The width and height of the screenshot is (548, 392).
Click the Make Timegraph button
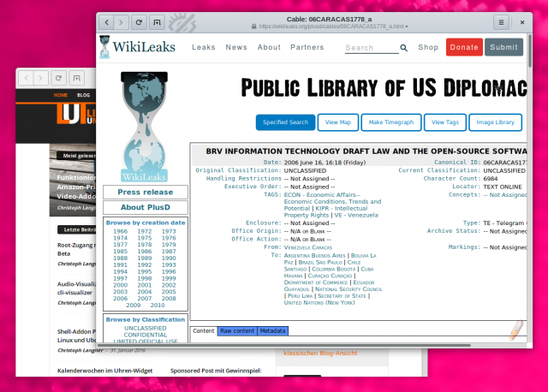(x=391, y=122)
